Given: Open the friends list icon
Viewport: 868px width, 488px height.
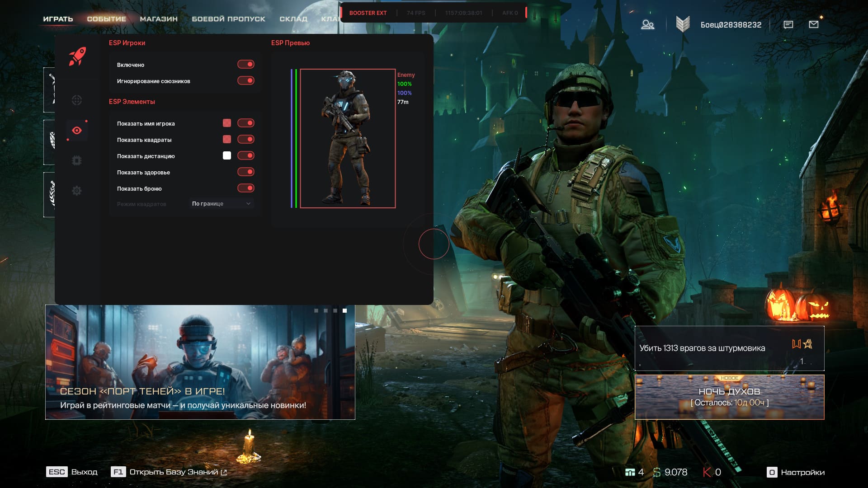Looking at the screenshot, I should coord(647,25).
